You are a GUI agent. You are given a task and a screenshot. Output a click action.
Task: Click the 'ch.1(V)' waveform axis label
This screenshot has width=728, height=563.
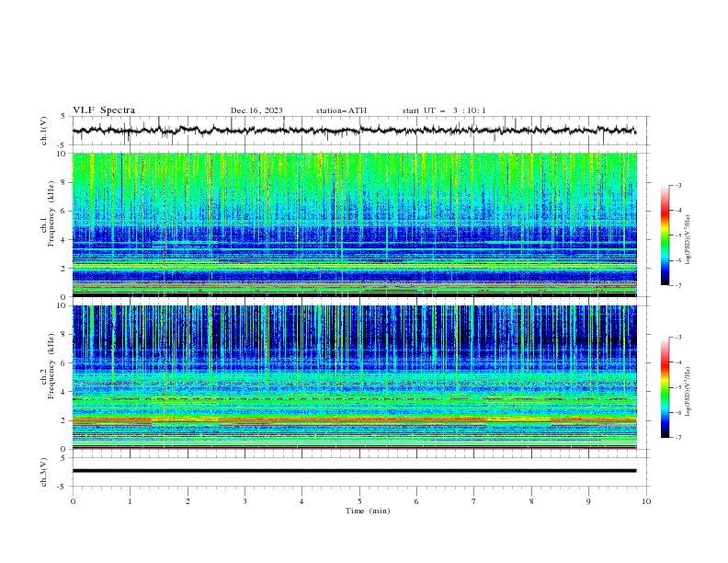click(x=44, y=131)
